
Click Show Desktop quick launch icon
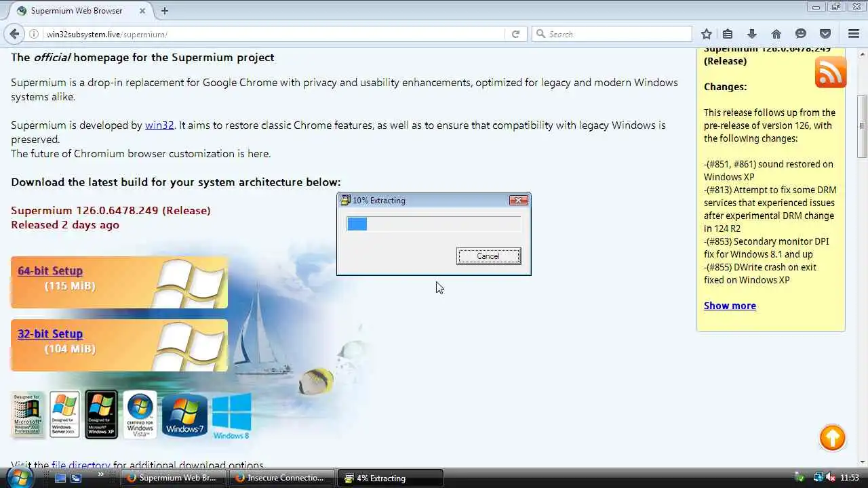pos(60,478)
